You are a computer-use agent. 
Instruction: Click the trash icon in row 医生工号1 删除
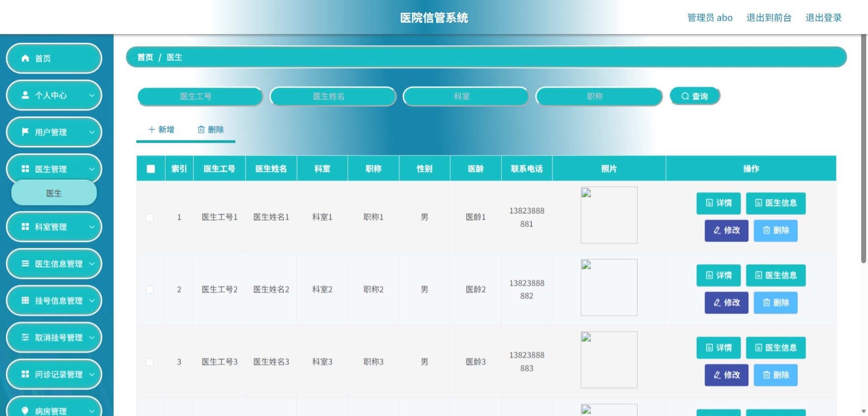767,230
